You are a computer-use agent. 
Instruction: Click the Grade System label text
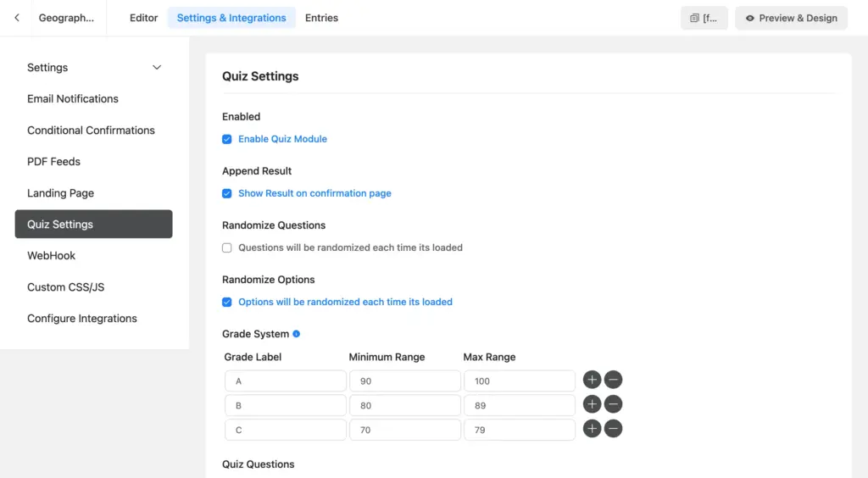click(x=255, y=334)
